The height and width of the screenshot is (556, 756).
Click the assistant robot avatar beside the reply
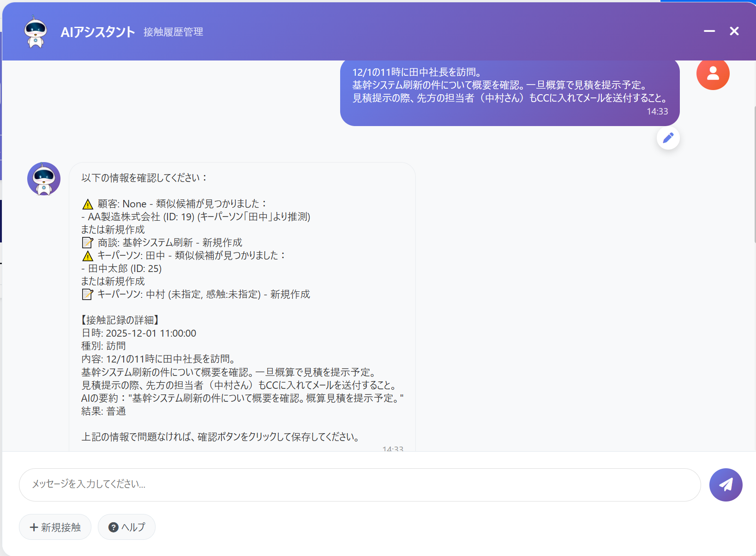click(44, 179)
